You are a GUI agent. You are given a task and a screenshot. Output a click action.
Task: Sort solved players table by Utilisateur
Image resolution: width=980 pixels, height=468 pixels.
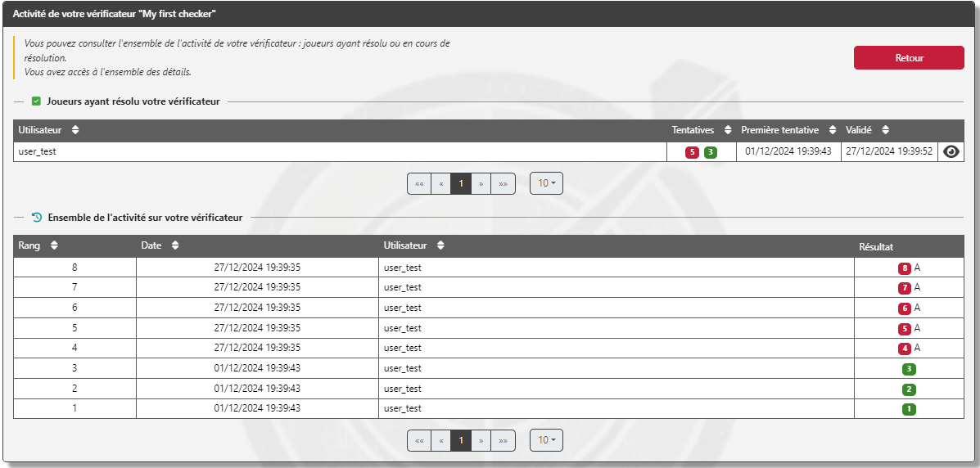(x=75, y=130)
